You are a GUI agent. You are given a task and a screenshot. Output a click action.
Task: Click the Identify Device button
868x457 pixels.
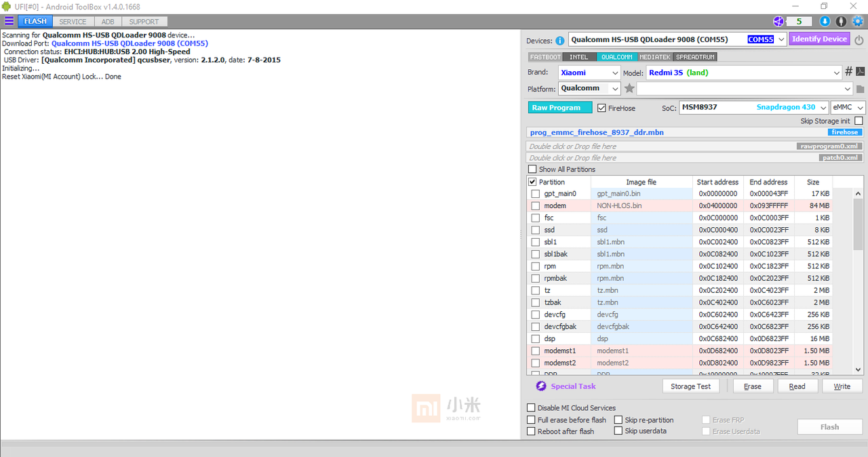(x=819, y=39)
